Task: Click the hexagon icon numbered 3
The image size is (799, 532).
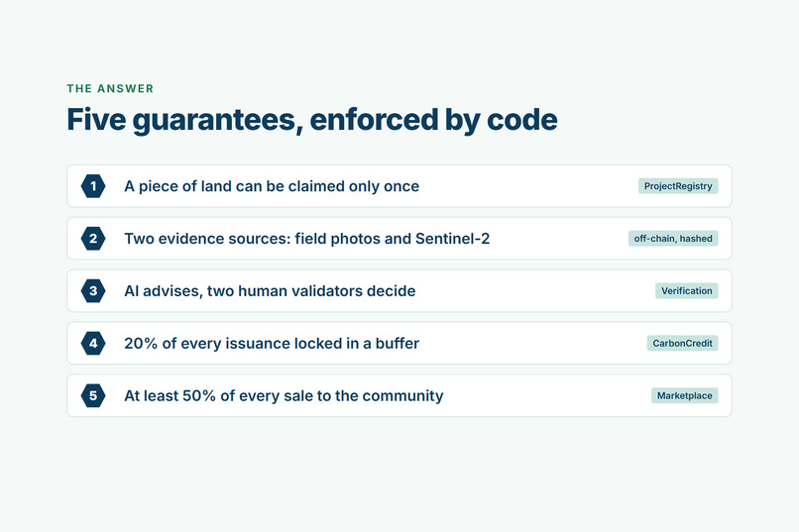Action: click(93, 291)
